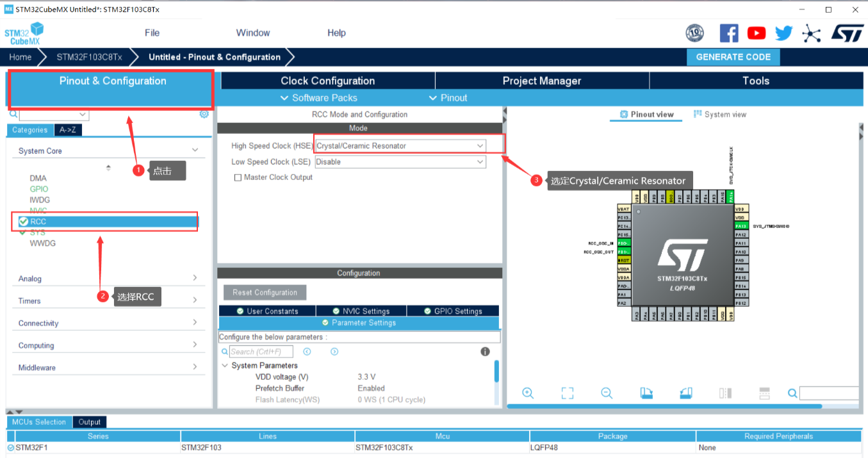Open the File menu
This screenshot has height=458, width=868.
[x=152, y=33]
